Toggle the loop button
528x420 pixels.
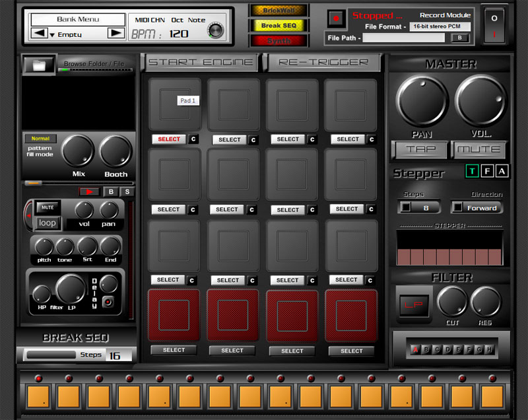point(47,224)
